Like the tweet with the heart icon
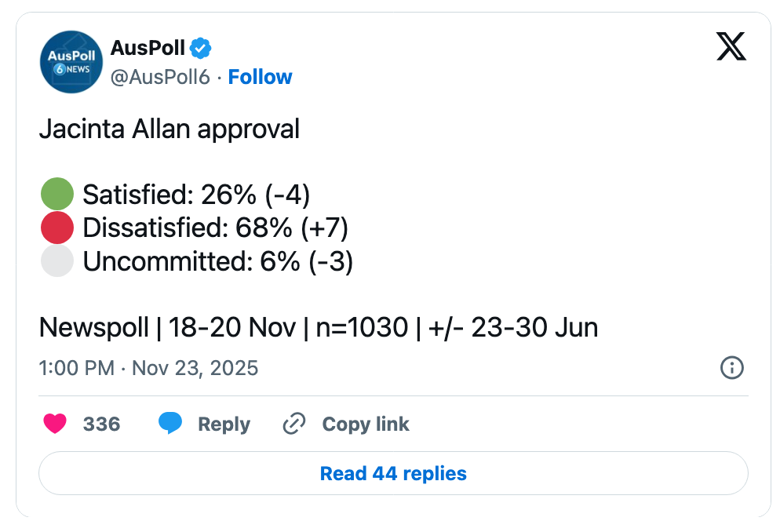The image size is (780, 532). pyautogui.click(x=55, y=425)
